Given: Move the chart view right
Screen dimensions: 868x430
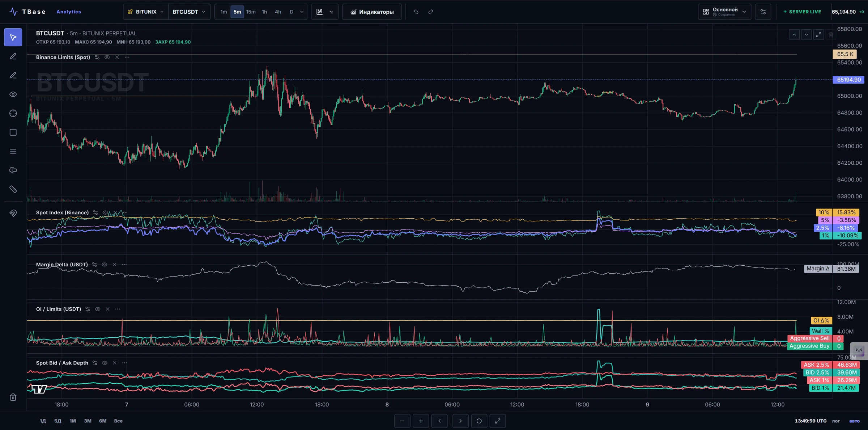Looking at the screenshot, I should 460,421.
